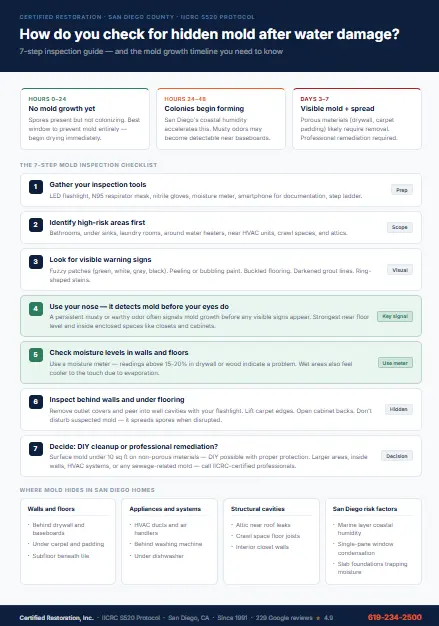439x626 pixels.
Task: Click the step 2 number badge
Action: point(36,225)
